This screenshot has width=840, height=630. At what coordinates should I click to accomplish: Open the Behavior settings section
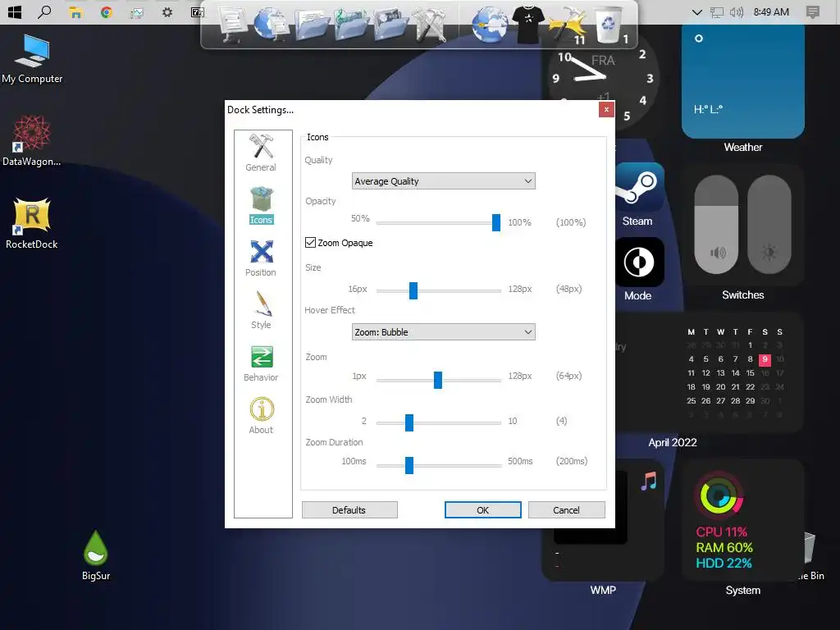[261, 363]
